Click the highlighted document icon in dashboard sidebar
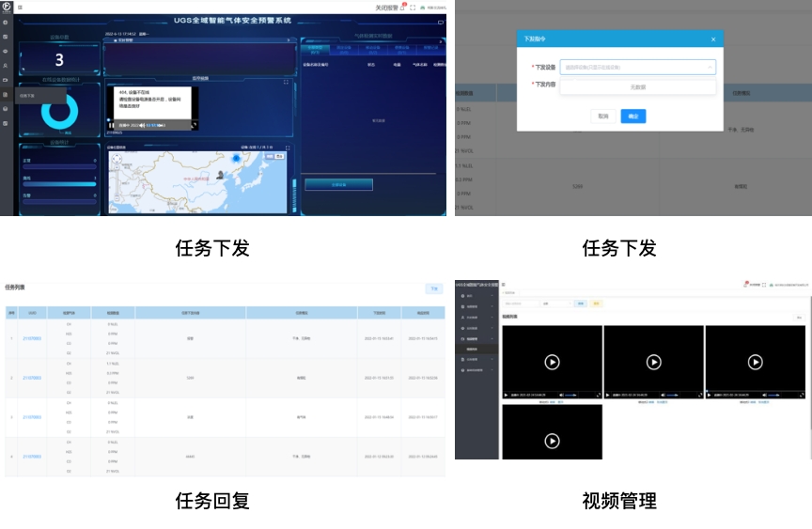The image size is (812, 529). pos(6,95)
